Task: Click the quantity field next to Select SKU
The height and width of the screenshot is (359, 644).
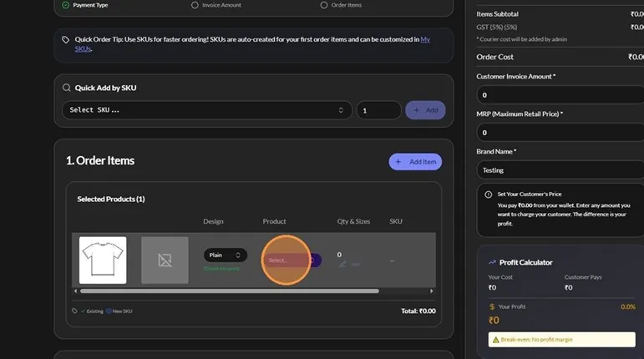Action: click(378, 110)
